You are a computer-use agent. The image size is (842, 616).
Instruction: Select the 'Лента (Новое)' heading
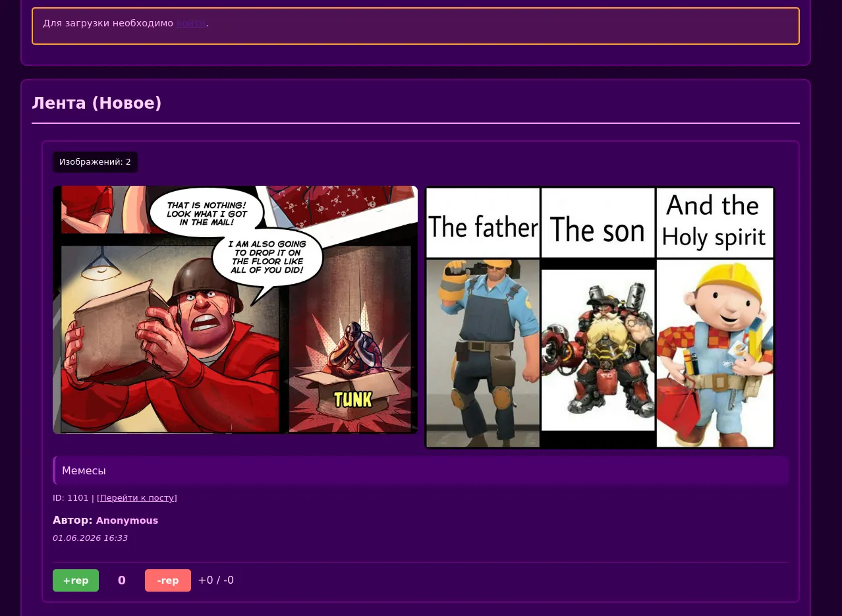[97, 103]
